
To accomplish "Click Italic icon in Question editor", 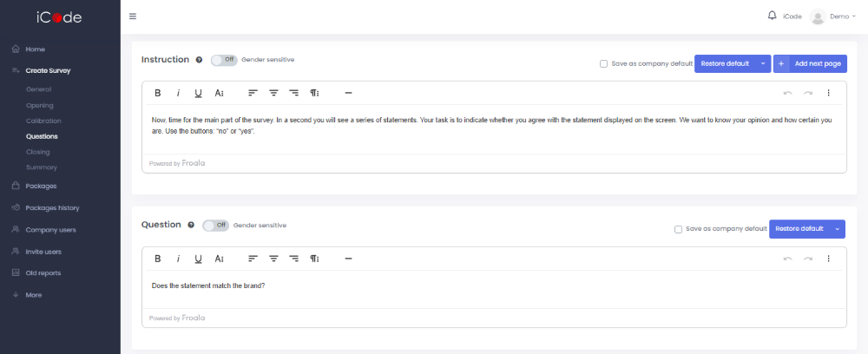I will [x=178, y=259].
